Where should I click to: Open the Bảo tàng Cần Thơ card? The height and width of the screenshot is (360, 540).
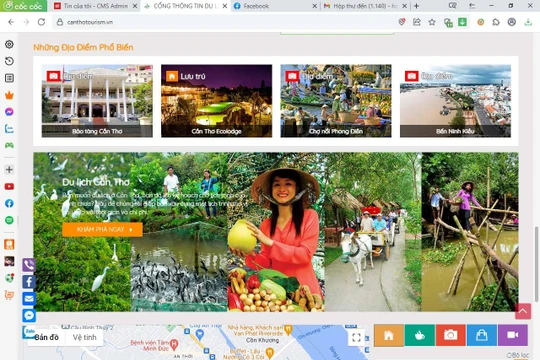97,101
